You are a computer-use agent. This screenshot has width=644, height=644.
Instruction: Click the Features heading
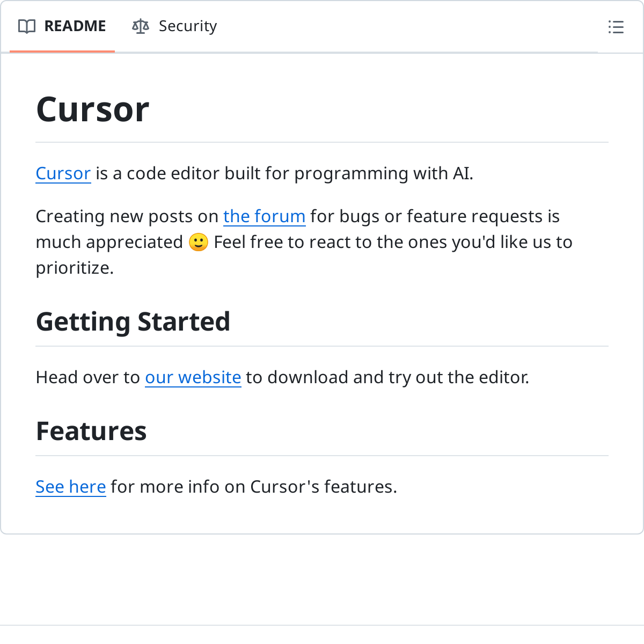click(x=91, y=431)
